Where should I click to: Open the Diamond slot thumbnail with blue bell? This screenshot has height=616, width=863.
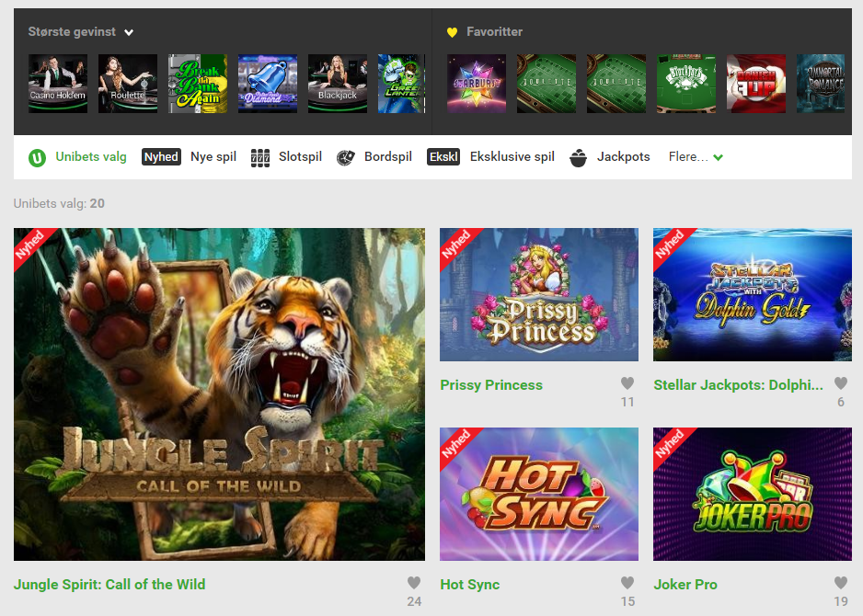[x=268, y=84]
